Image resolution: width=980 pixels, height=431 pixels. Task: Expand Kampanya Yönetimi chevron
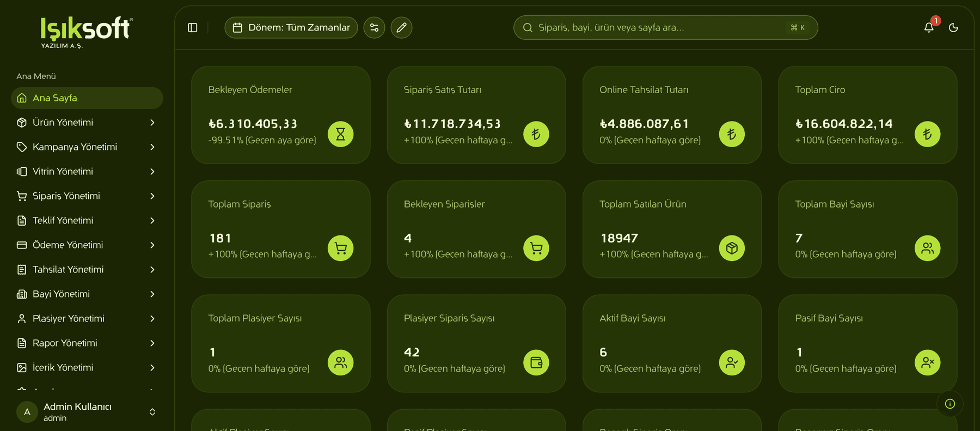pyautogui.click(x=152, y=147)
